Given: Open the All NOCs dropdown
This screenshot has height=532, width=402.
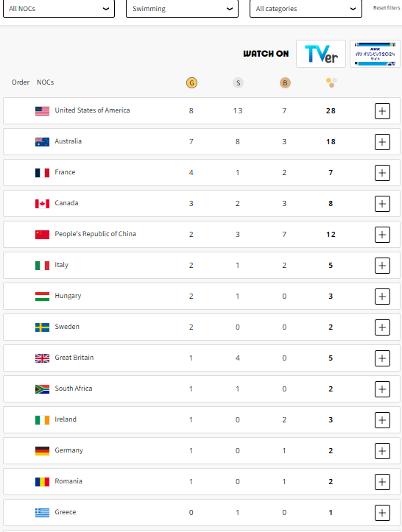Looking at the screenshot, I should click(59, 9).
